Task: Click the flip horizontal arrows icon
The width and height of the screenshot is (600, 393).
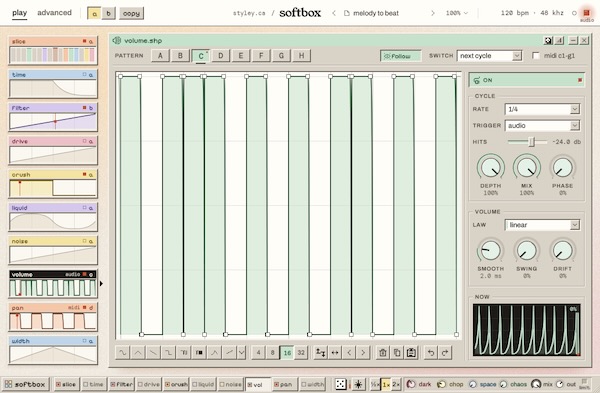Action: click(335, 352)
